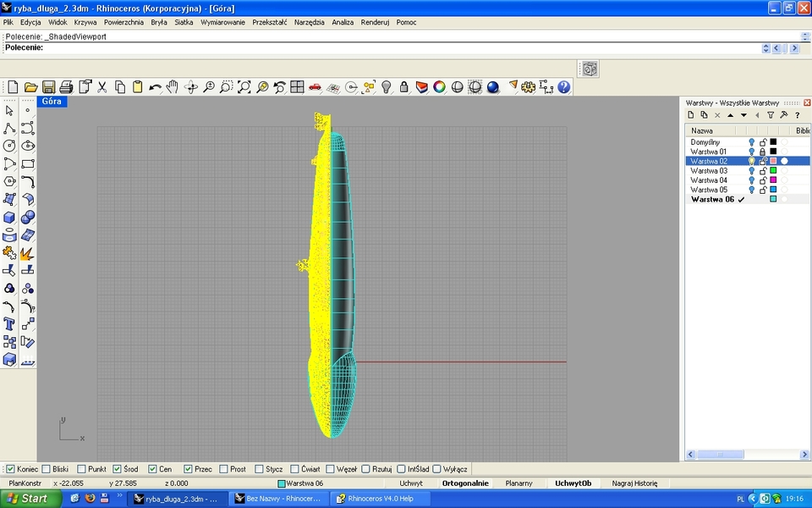The width and height of the screenshot is (812, 508).
Task: Select the Box solid tool
Action: tap(10, 217)
